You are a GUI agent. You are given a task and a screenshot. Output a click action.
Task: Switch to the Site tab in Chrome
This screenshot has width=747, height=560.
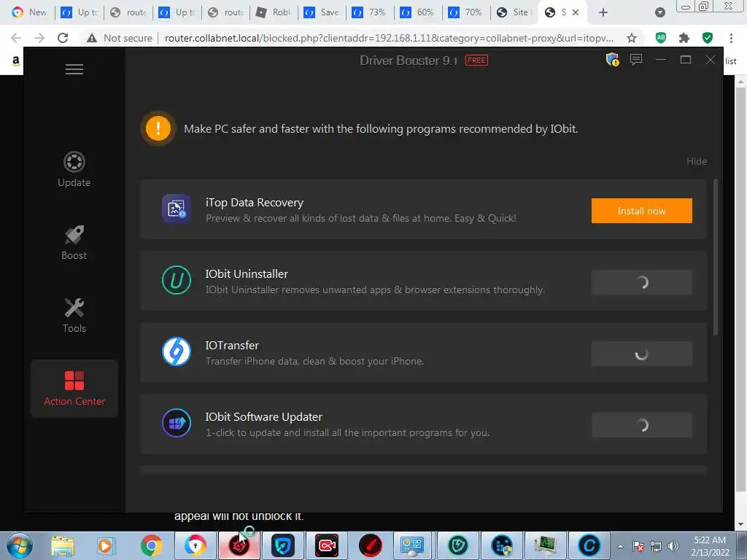514,12
